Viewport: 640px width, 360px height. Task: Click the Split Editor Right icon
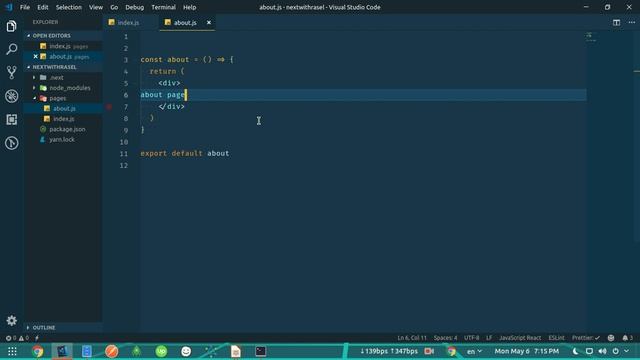coord(616,22)
